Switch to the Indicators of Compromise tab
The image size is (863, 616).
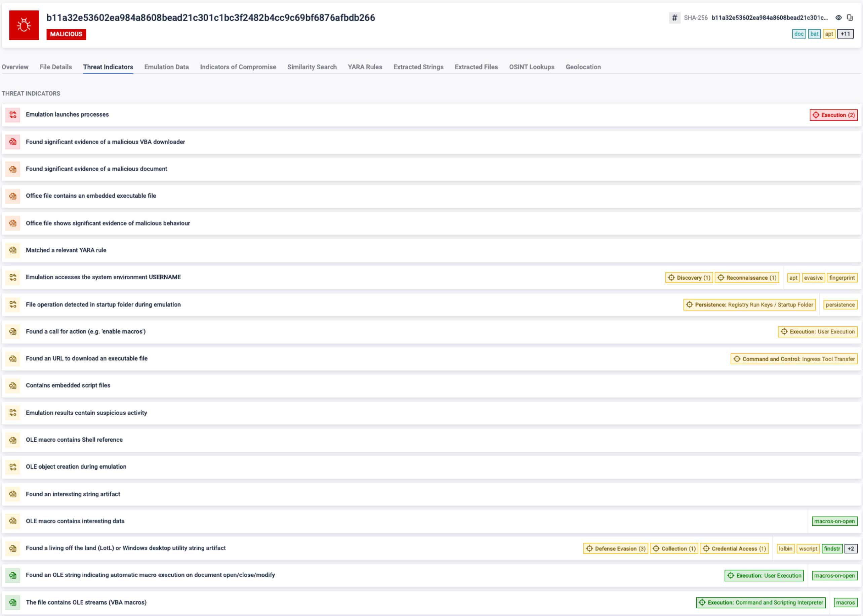[x=238, y=67]
